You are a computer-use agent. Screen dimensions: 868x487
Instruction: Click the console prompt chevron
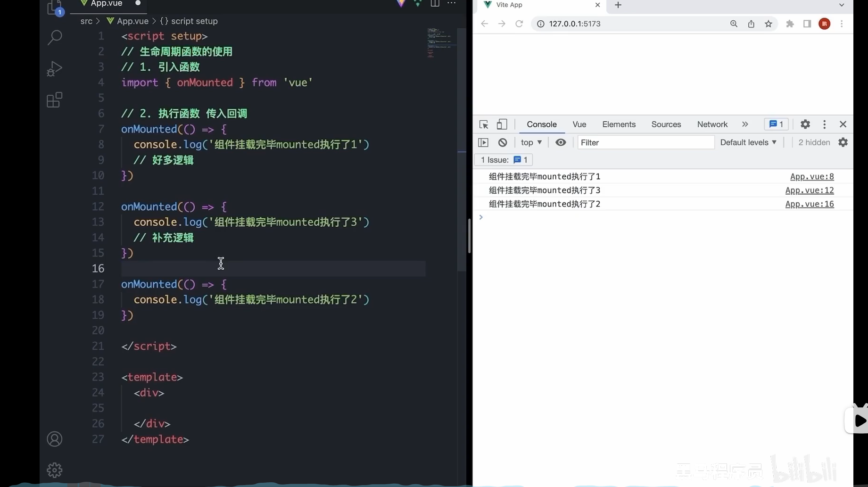click(x=481, y=217)
